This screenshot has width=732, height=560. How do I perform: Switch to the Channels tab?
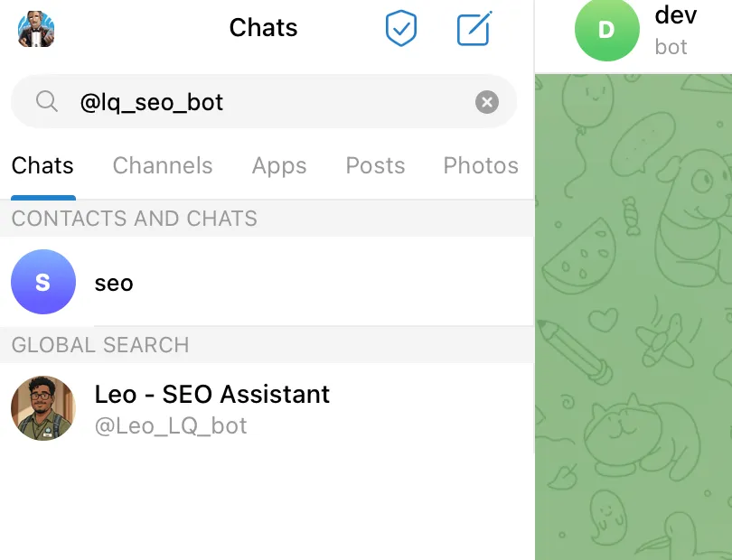[x=163, y=166]
